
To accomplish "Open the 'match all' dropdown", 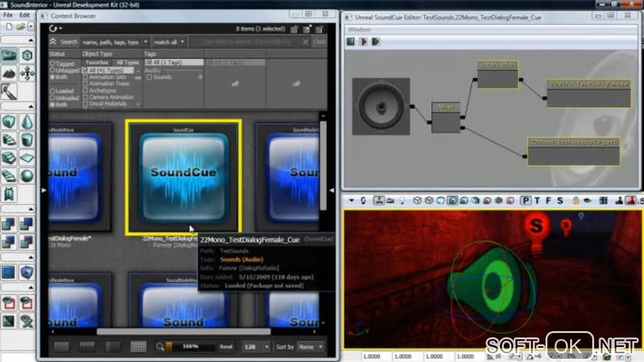I will tap(169, 42).
